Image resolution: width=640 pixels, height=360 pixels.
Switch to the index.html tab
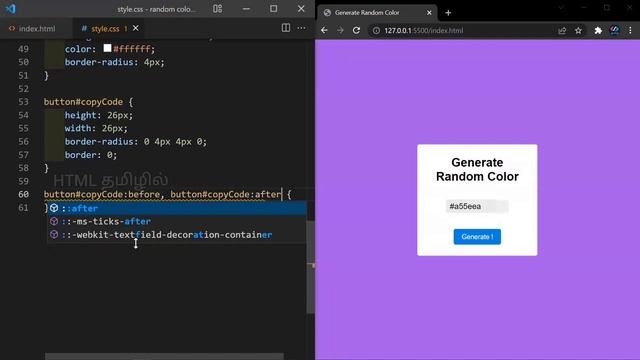click(x=32, y=29)
